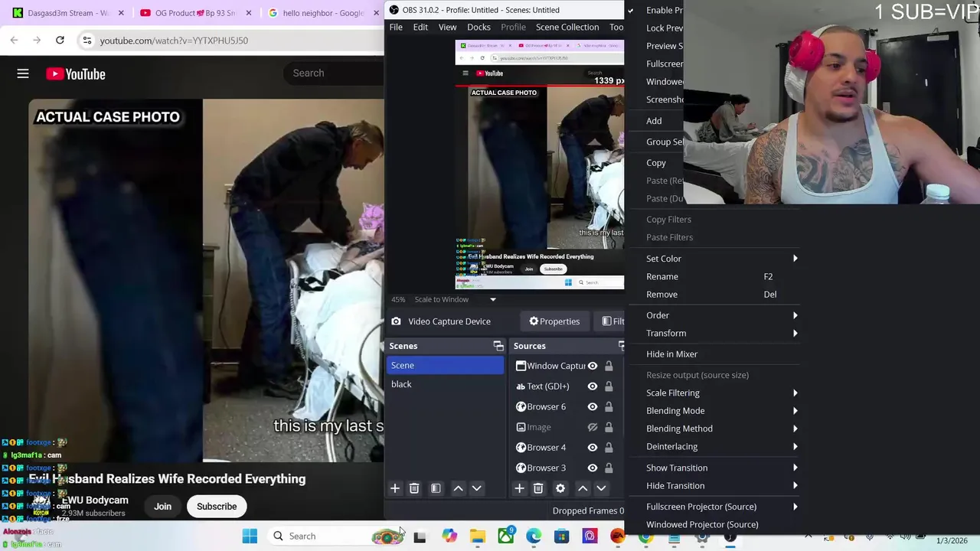
Task: Pop out the Scenes dock with its float icon
Action: tap(498, 346)
